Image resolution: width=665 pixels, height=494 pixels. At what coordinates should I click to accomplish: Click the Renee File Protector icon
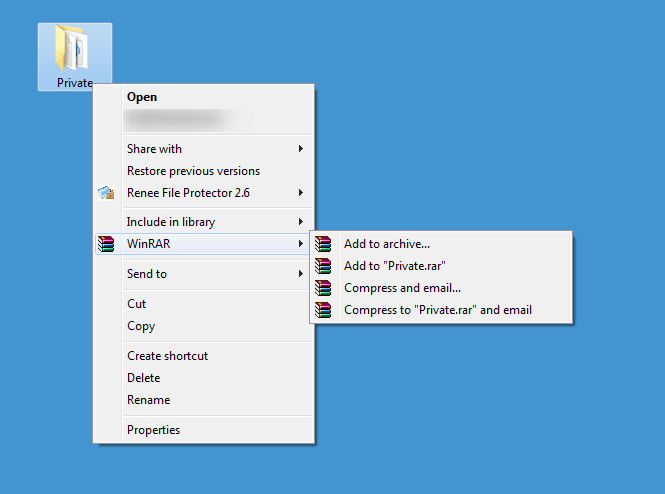pos(106,193)
